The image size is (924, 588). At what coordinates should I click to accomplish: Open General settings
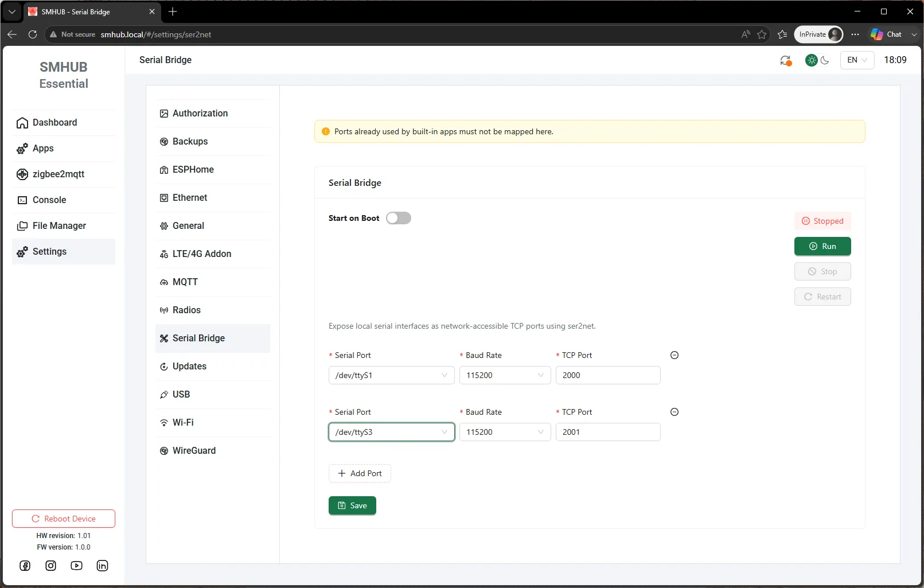(x=213, y=226)
